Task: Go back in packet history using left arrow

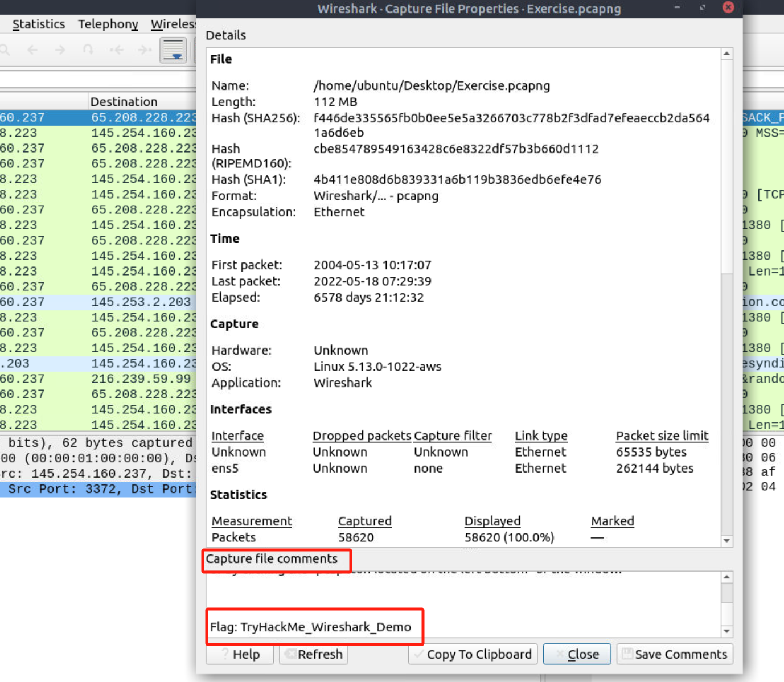Action: (x=32, y=50)
